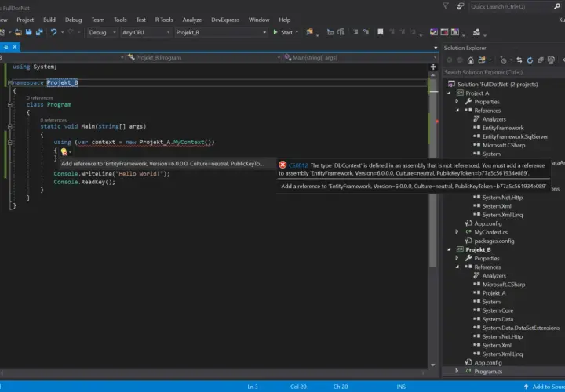565x392 pixels.
Task: Expand Properties under Projekt_B
Action: pyautogui.click(x=457, y=258)
